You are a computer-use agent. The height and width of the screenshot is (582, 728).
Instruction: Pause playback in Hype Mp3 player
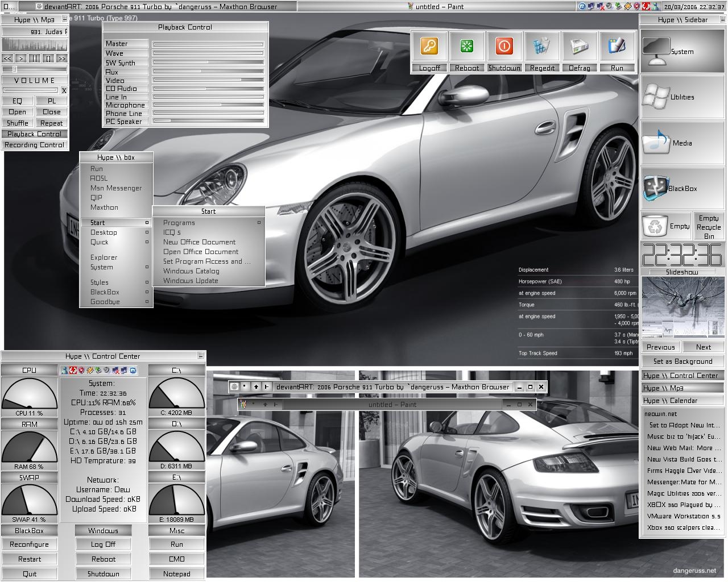coord(35,58)
